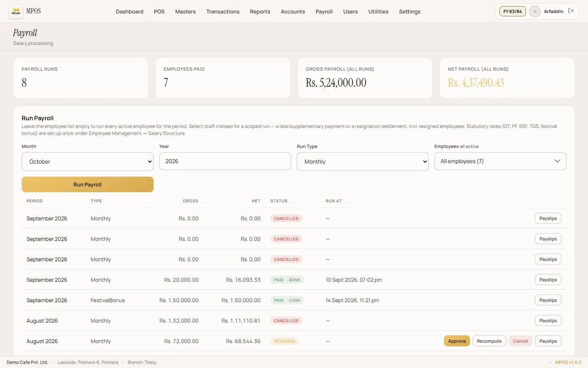Open the Run Type dropdown
The width and height of the screenshot is (588, 368).
(362, 161)
